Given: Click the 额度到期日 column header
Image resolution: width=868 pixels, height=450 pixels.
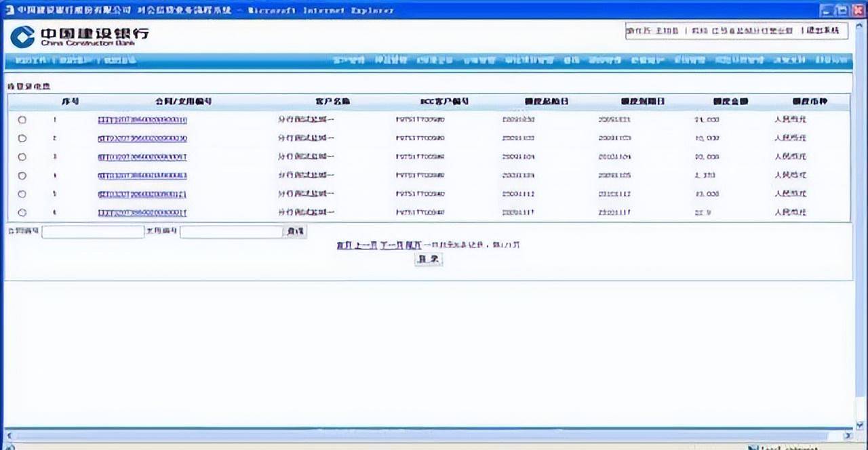Looking at the screenshot, I should [643, 102].
